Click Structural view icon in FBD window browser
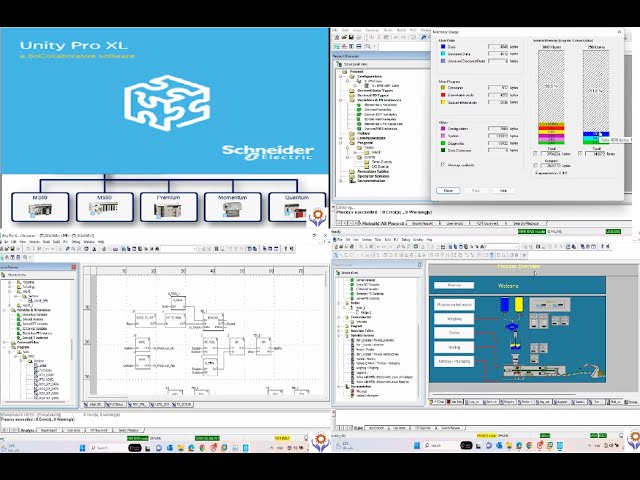 click(x=3, y=275)
